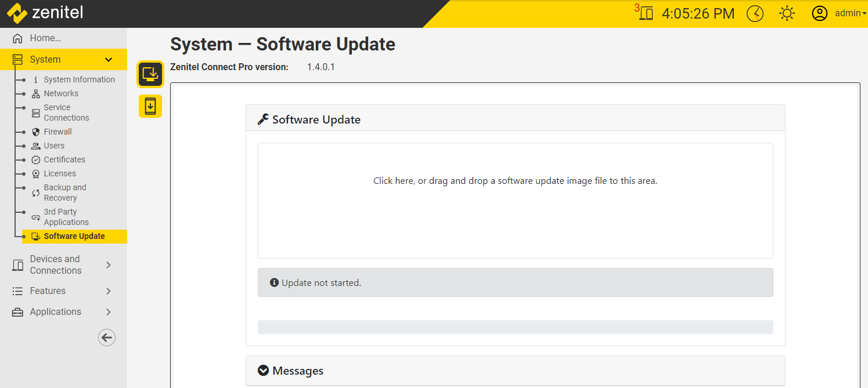
Task: Open the Licenses page
Action: click(60, 173)
